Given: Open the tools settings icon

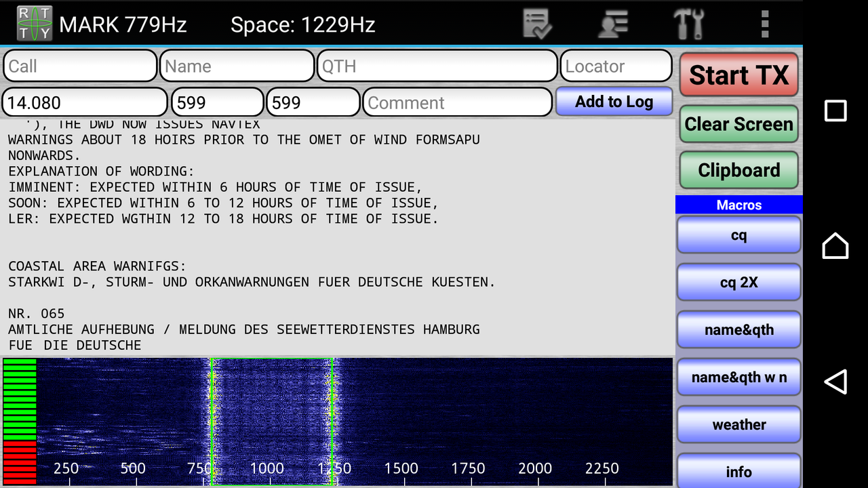Looking at the screenshot, I should 688,24.
